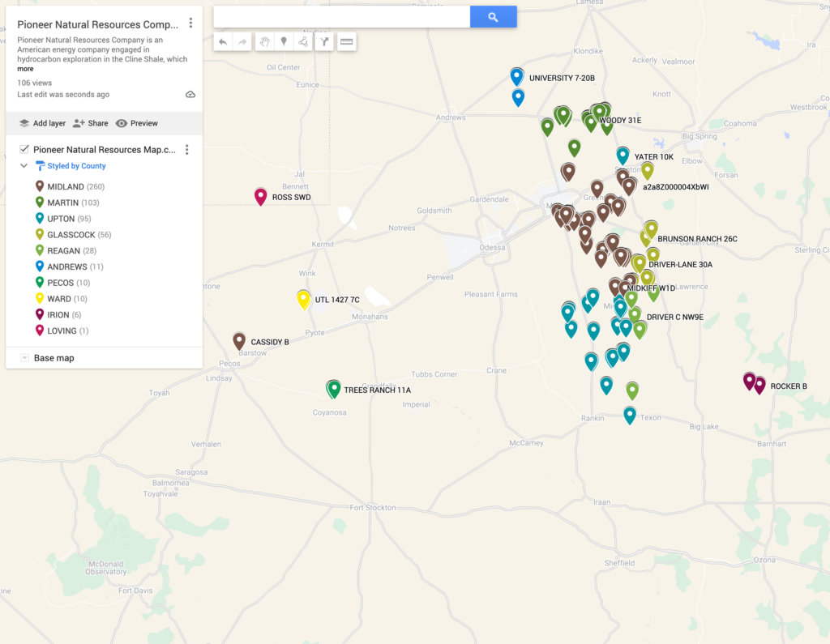Click into the map search field
The width and height of the screenshot is (830, 644).
click(341, 17)
